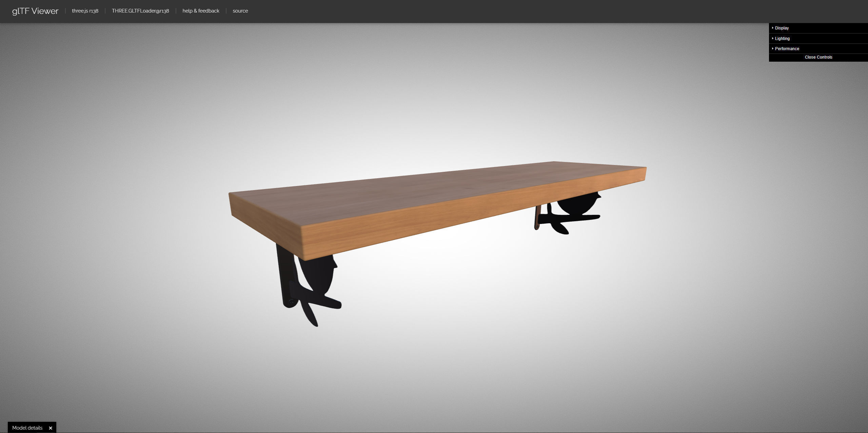Open the Model details panel
This screenshot has width=868, height=433.
pyautogui.click(x=27, y=428)
